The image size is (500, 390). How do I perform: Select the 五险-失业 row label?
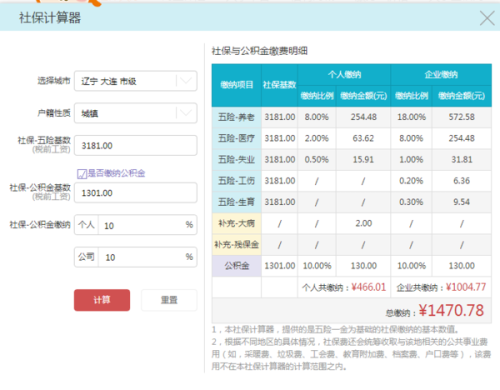(x=236, y=160)
